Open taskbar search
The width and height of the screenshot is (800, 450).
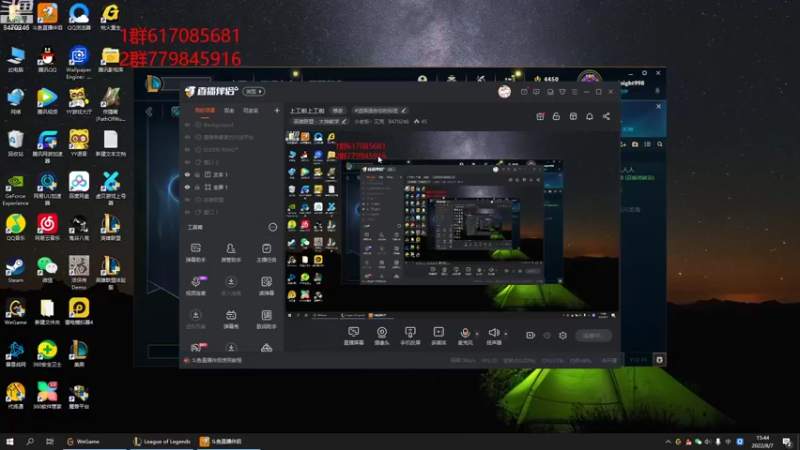pos(30,441)
